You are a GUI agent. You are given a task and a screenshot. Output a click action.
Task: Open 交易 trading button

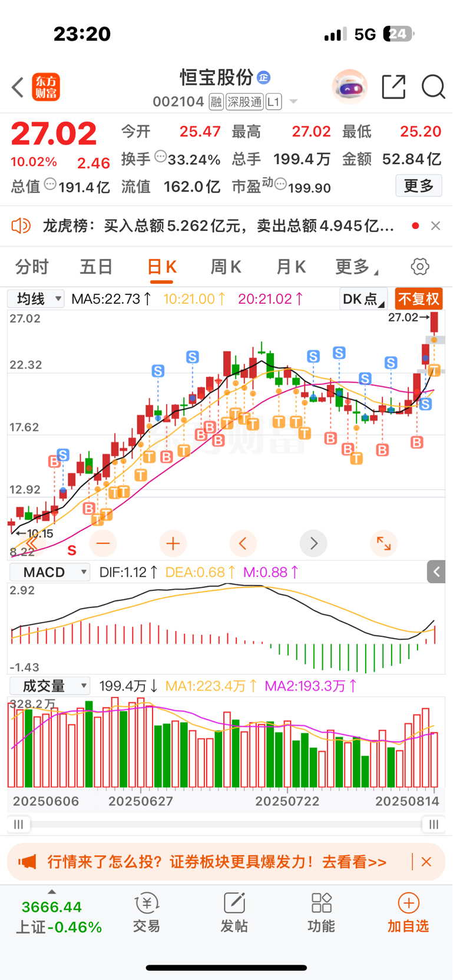tap(147, 912)
